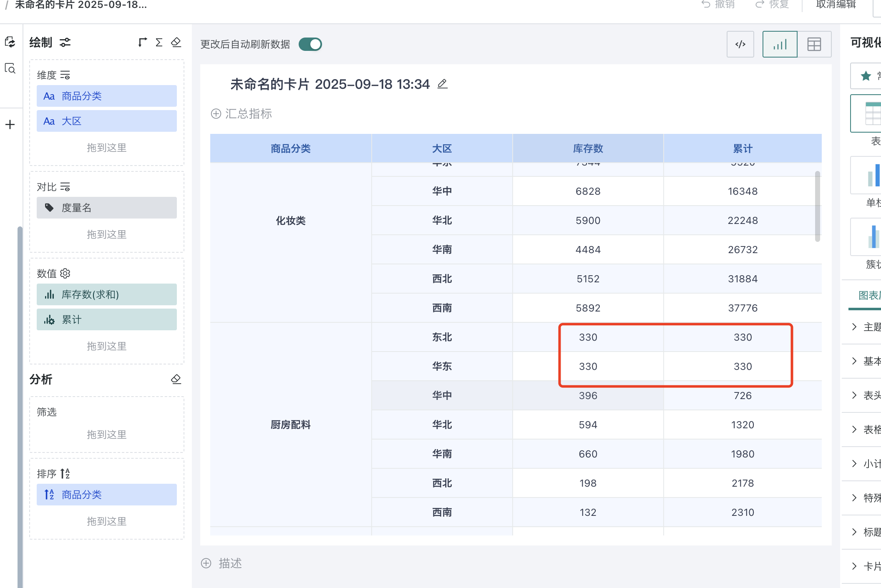881x588 pixels.
Task: Select the 商品分类 dimension field
Action: coord(107,96)
